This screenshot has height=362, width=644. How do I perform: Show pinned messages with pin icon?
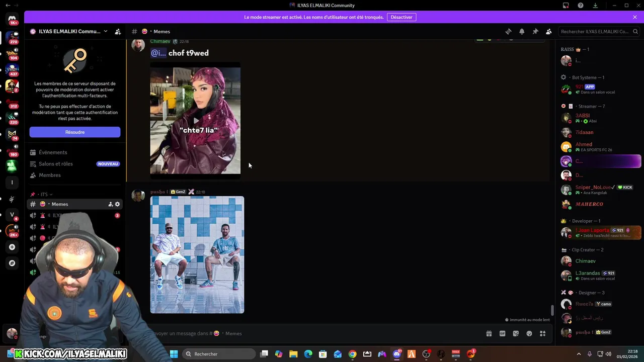535,31
